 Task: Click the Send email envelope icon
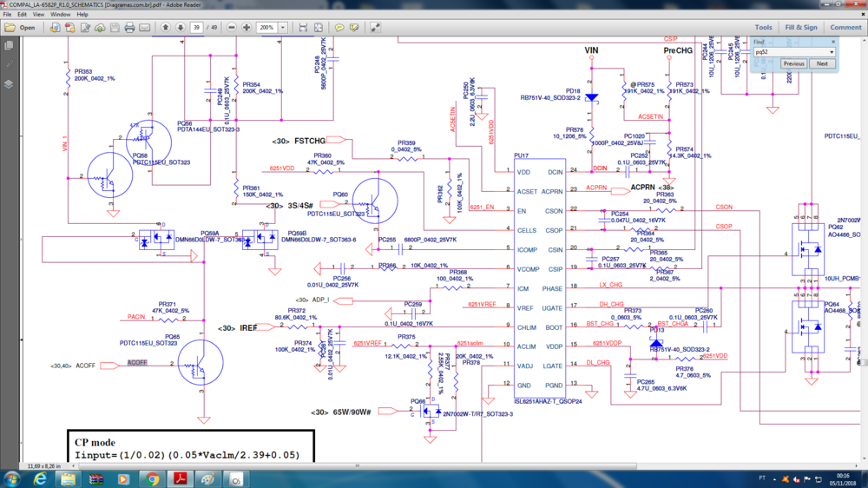click(x=144, y=27)
